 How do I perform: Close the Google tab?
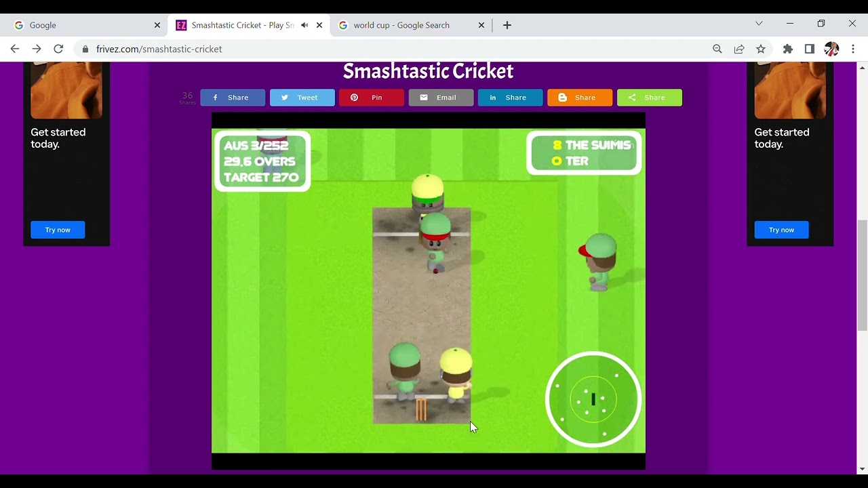pyautogui.click(x=157, y=25)
